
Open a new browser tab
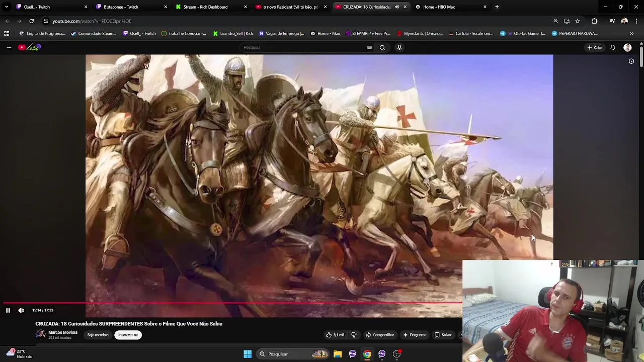click(x=497, y=7)
